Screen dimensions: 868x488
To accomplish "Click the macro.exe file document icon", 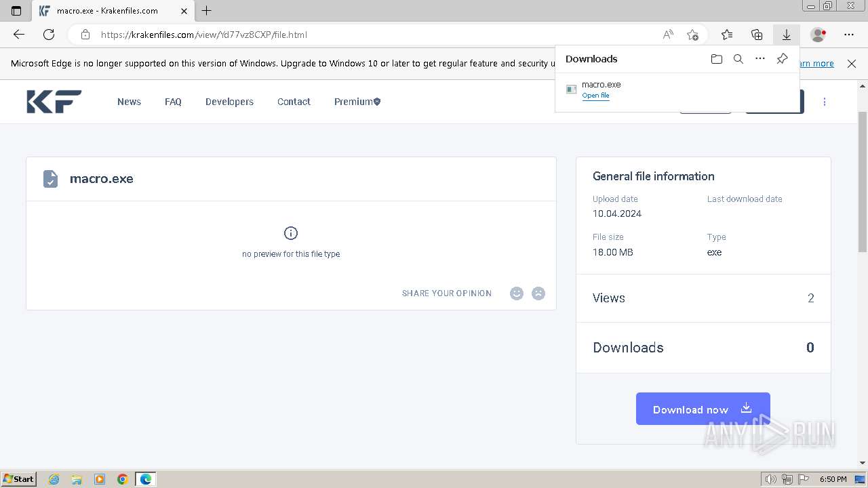I will point(50,179).
